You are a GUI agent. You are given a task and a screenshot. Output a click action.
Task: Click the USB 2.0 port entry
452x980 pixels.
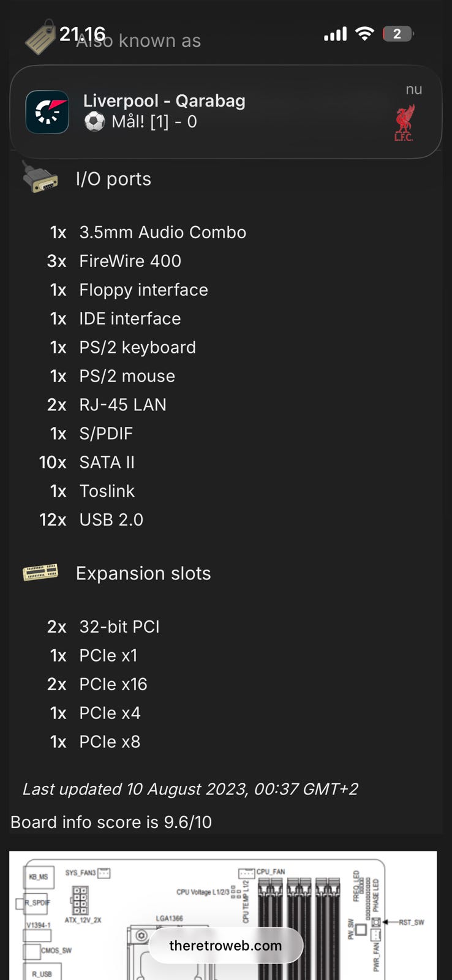click(111, 520)
